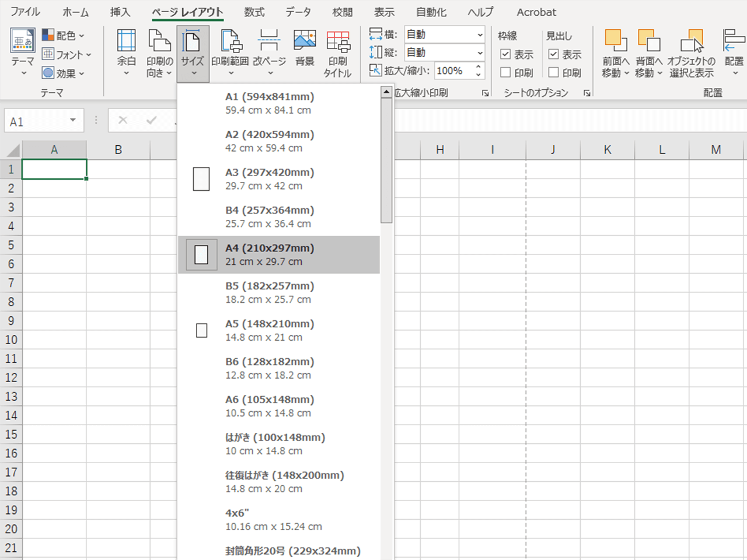
Task: Enable 枠線 印刷 gridlines print checkbox
Action: click(506, 72)
